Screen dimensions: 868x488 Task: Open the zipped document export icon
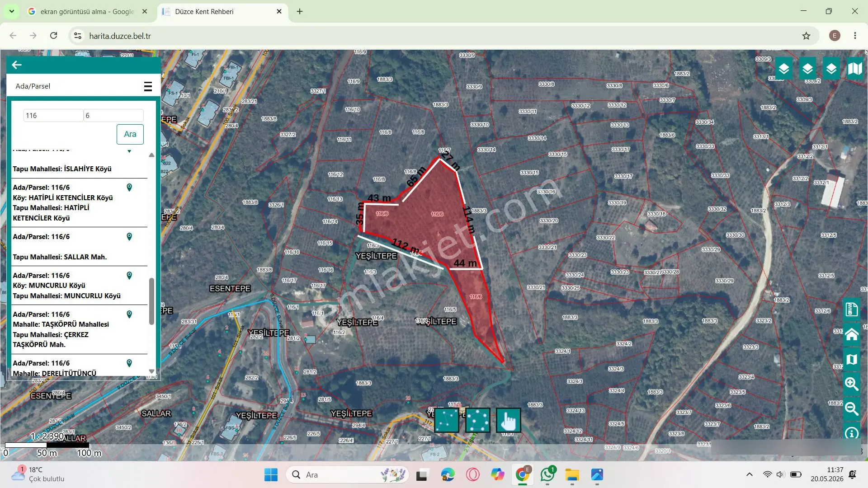click(852, 310)
